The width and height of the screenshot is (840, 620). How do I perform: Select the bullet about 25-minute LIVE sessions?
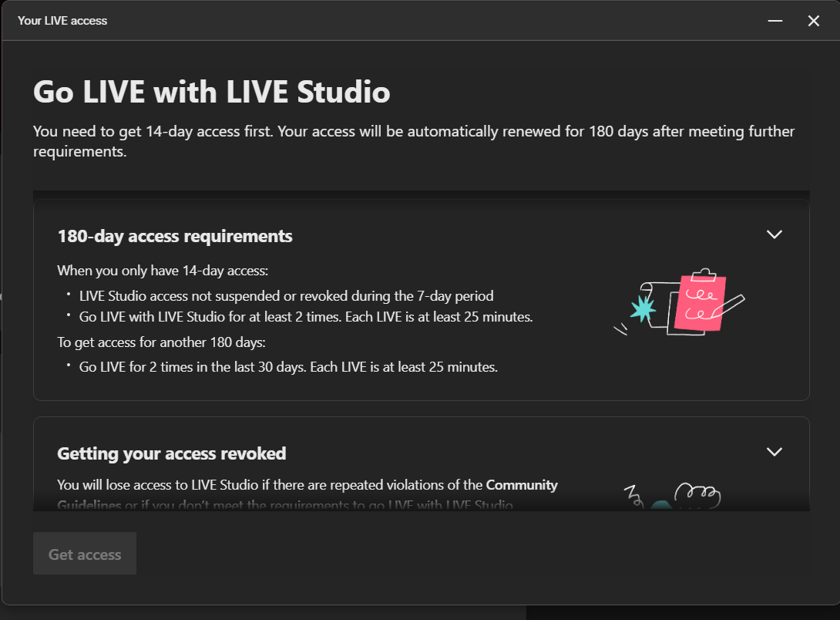(x=304, y=316)
